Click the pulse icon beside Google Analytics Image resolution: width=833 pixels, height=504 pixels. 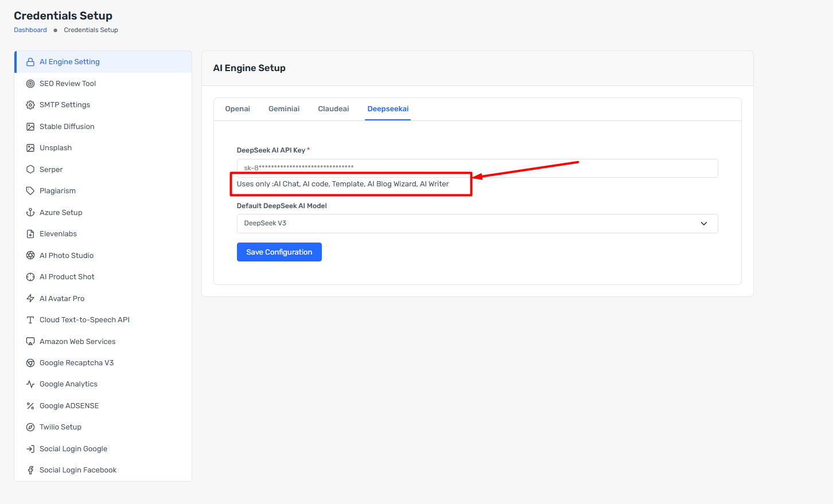30,384
